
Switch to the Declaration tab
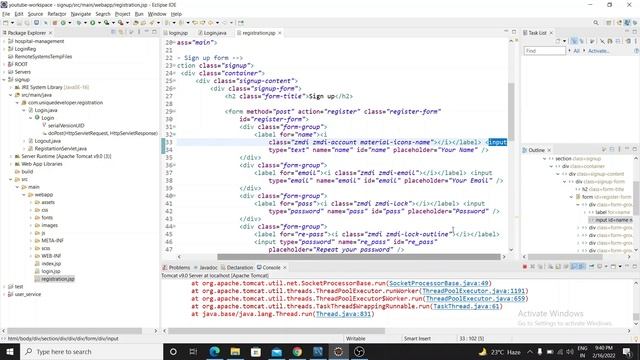point(237,267)
